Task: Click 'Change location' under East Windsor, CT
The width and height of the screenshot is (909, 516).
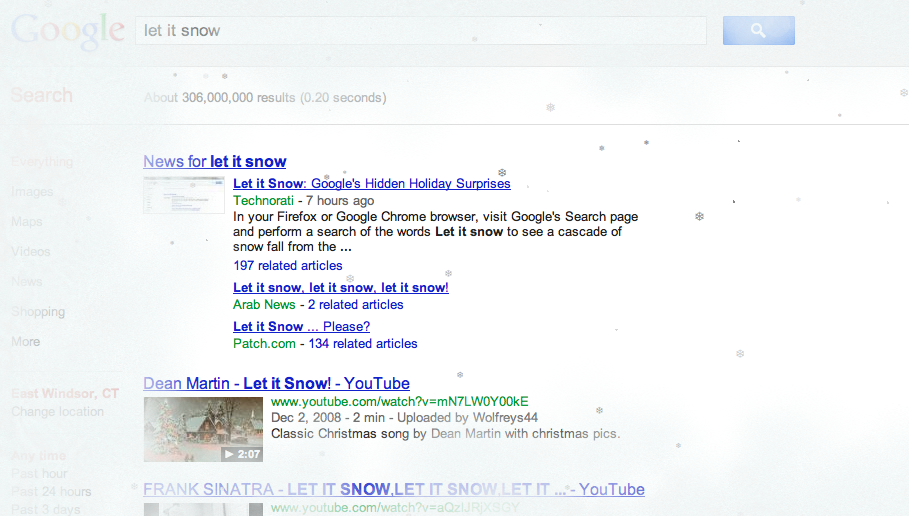Action: click(x=57, y=412)
